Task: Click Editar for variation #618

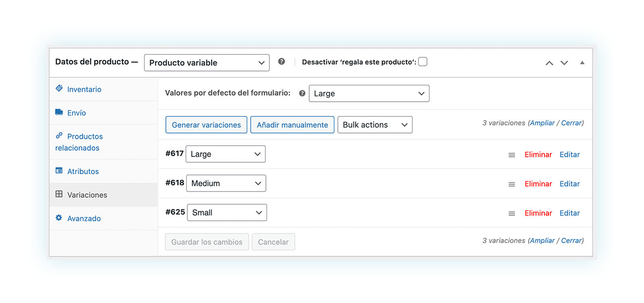Action: [x=570, y=183]
